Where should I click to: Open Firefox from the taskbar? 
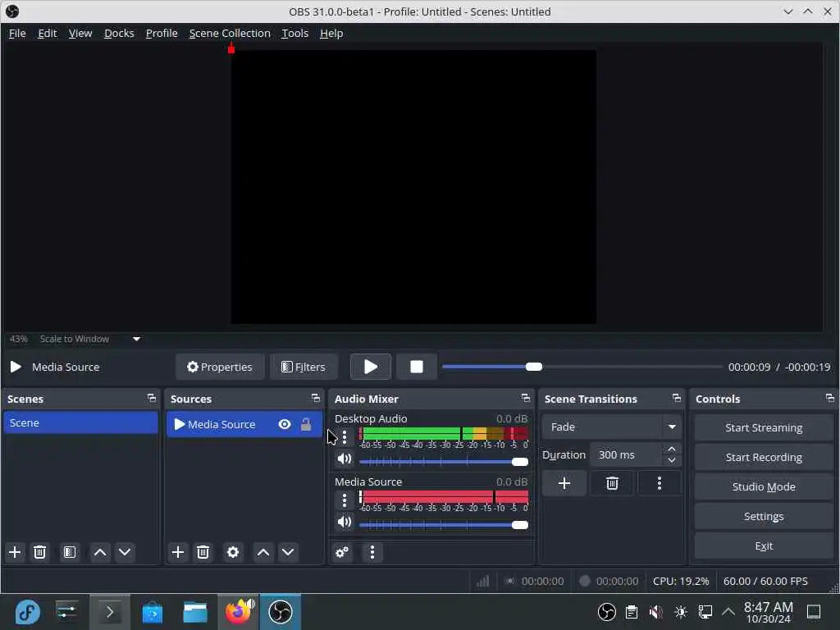coord(239,612)
